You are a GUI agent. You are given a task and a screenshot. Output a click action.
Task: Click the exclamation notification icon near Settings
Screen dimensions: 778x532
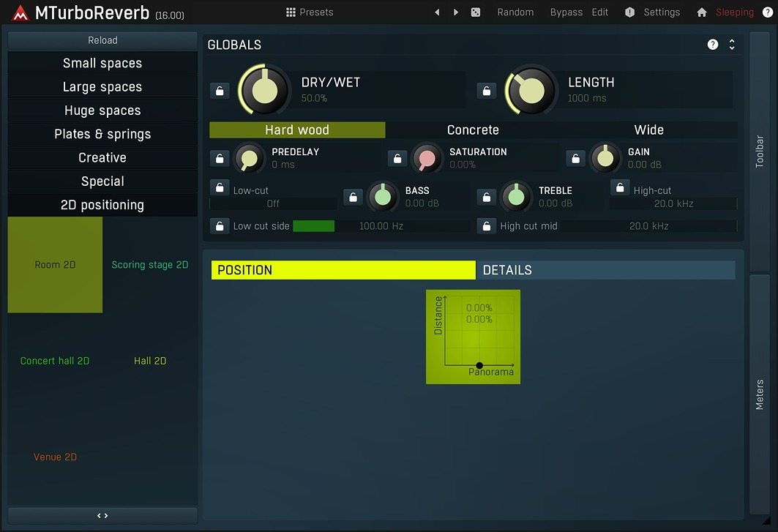pyautogui.click(x=629, y=12)
